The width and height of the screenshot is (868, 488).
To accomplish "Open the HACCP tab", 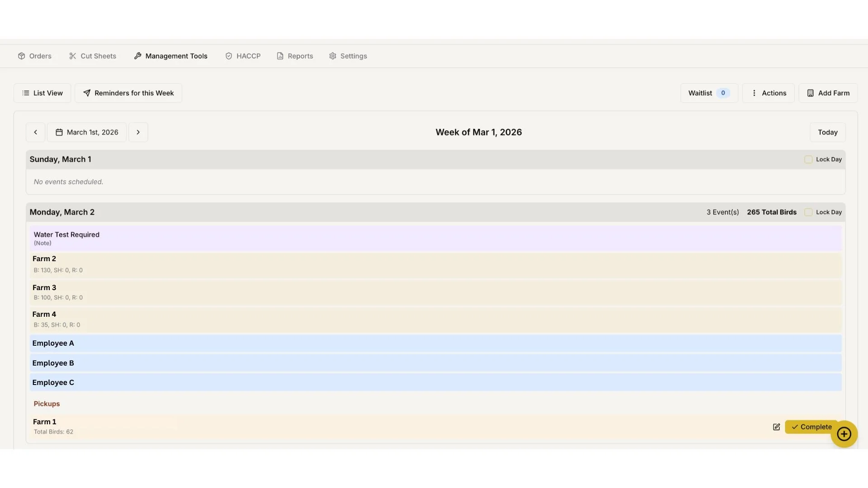I will pos(243,56).
